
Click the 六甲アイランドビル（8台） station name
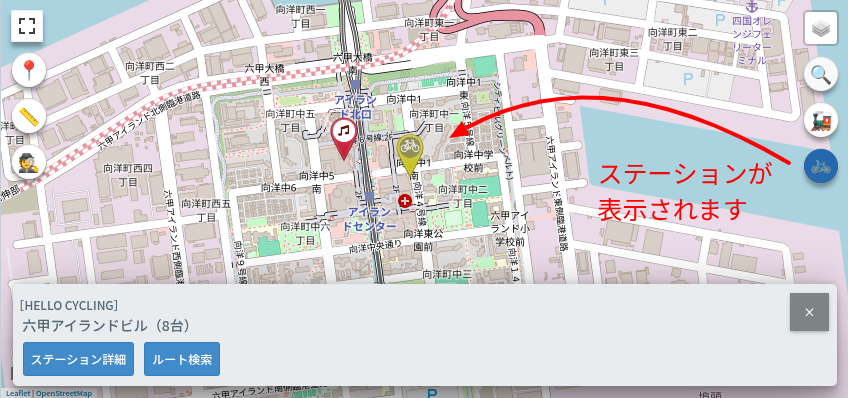coord(107,326)
